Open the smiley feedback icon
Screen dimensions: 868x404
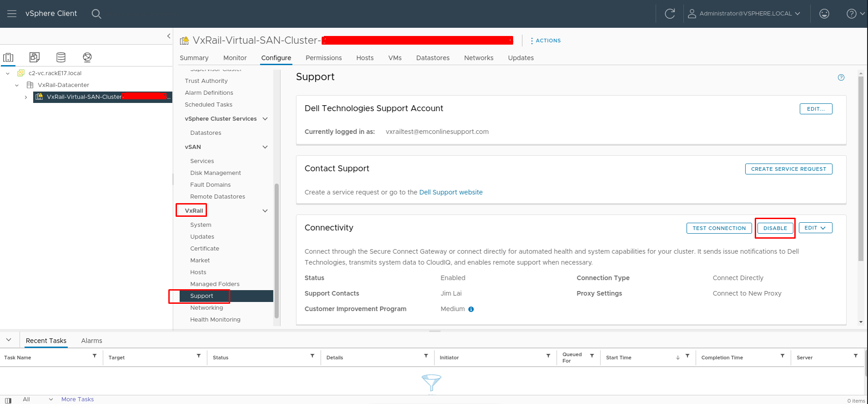point(824,14)
